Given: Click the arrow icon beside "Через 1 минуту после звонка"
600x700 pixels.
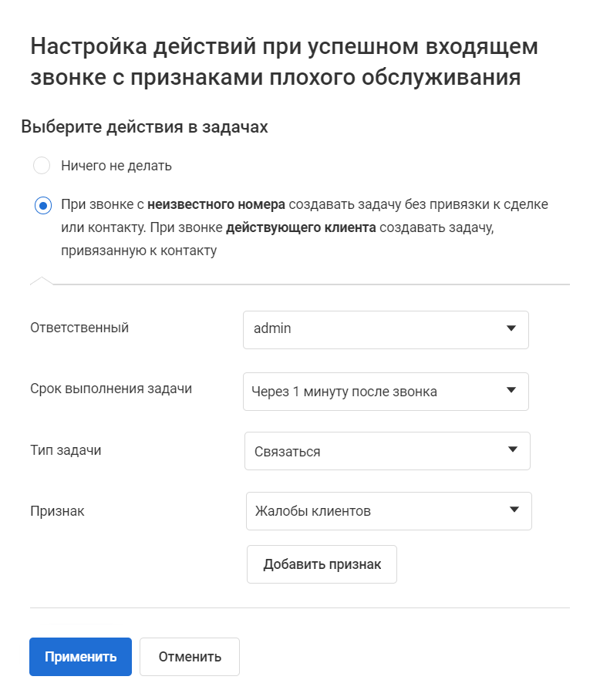Looking at the screenshot, I should pyautogui.click(x=511, y=391).
